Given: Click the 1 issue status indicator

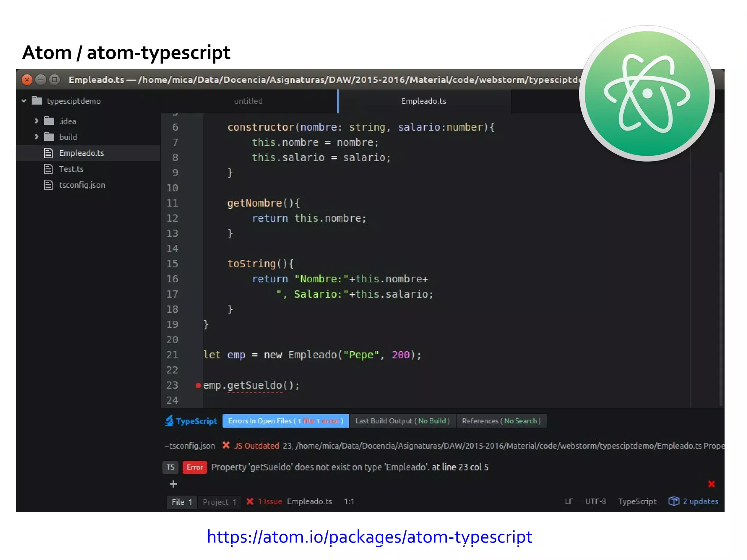Looking at the screenshot, I should [270, 502].
